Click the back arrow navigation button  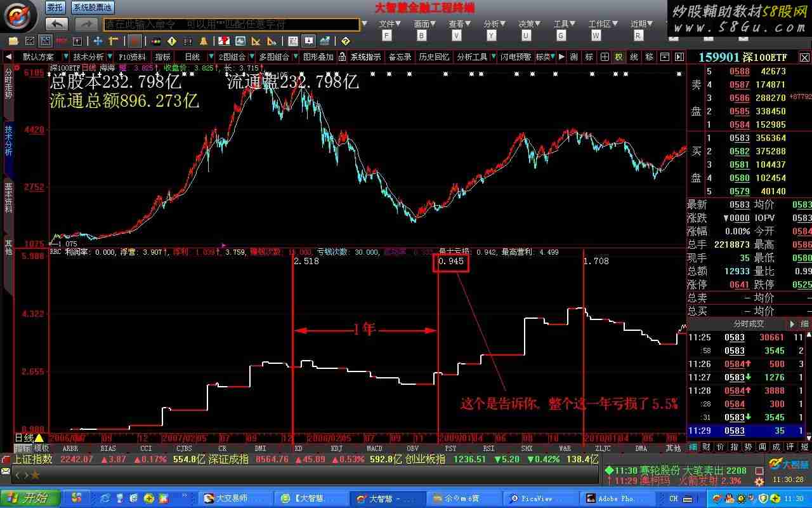(56, 24)
